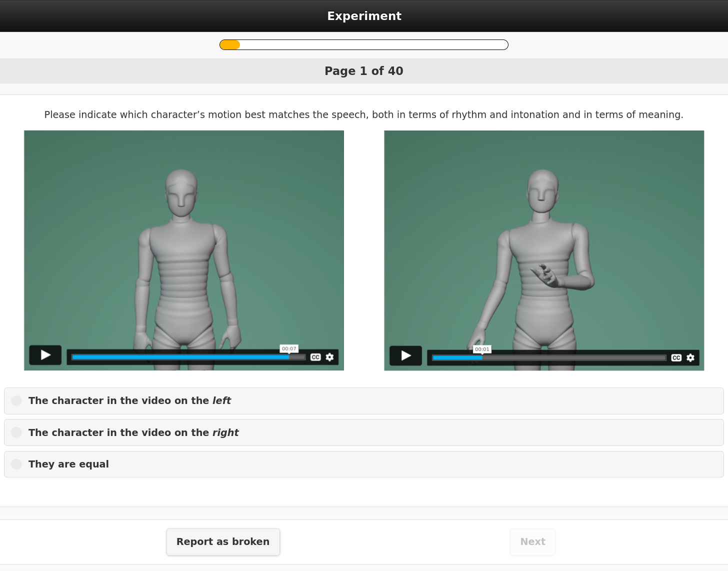Open settings gear on the right video
The width and height of the screenshot is (728, 571).
click(x=690, y=357)
